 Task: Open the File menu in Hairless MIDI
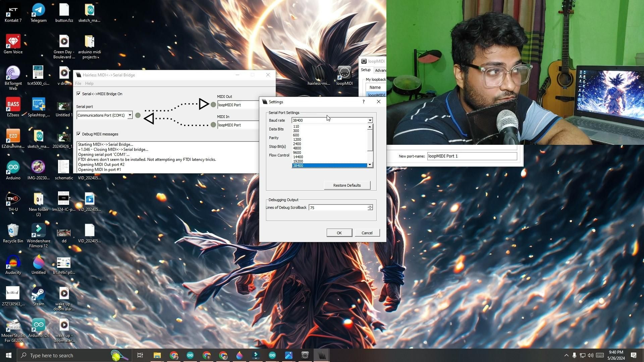pyautogui.click(x=78, y=83)
